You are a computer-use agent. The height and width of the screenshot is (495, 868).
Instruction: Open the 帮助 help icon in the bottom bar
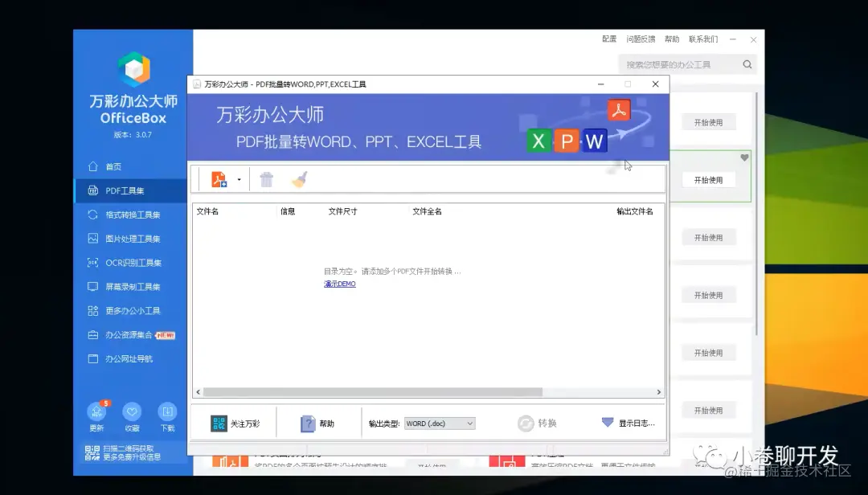point(308,423)
